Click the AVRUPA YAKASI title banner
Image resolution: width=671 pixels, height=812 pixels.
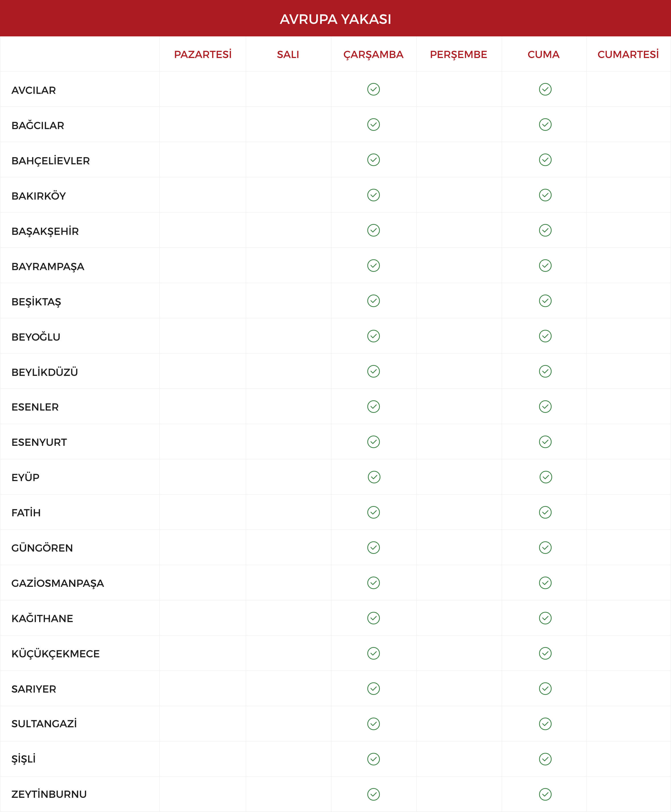point(335,18)
